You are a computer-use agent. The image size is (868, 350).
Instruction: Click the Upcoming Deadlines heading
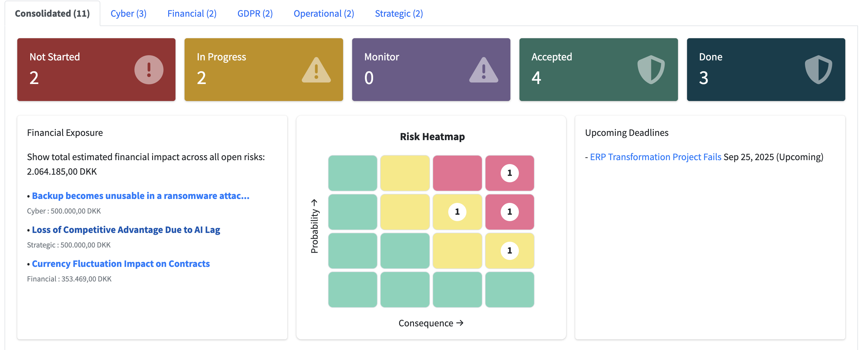627,133
